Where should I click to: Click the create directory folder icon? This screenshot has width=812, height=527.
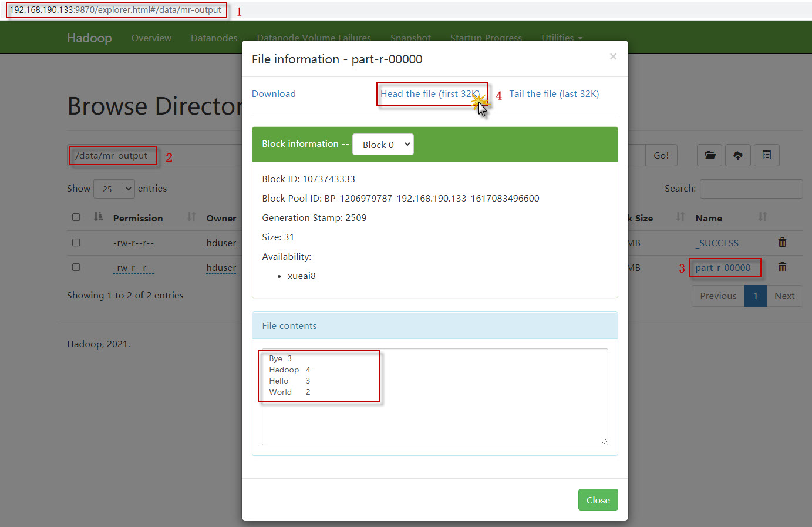(709, 155)
